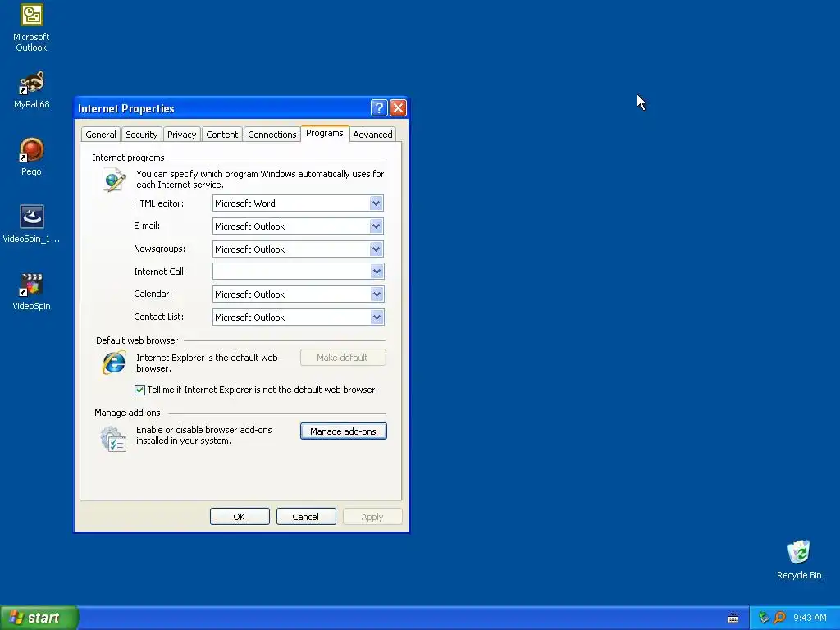840x630 pixels.
Task: Click the keyboard icon on the taskbar
Action: point(733,619)
